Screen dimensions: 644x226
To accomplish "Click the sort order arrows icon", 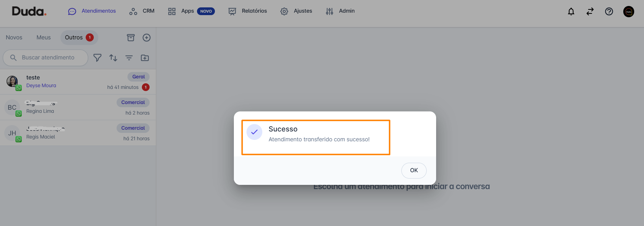I will 113,58.
